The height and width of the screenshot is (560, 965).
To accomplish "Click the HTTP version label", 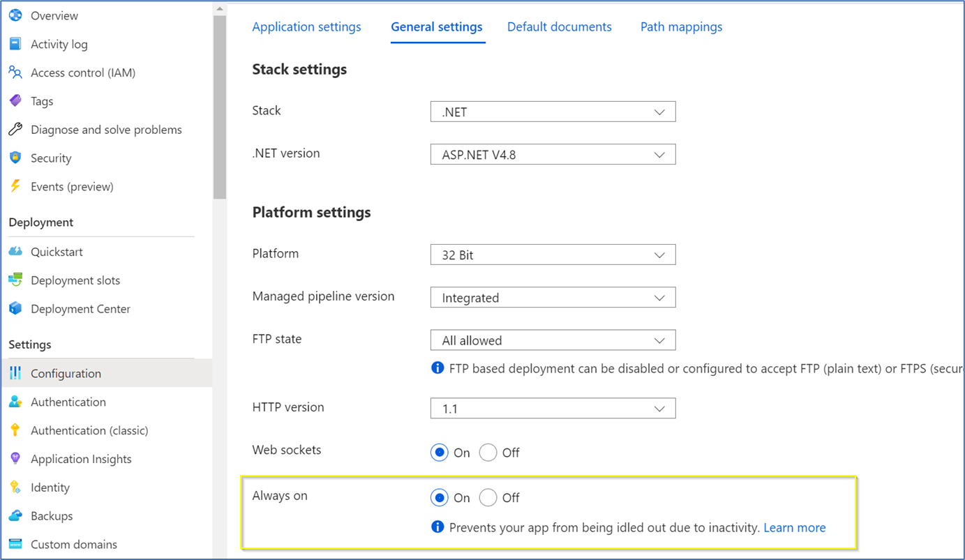I will pyautogui.click(x=288, y=407).
